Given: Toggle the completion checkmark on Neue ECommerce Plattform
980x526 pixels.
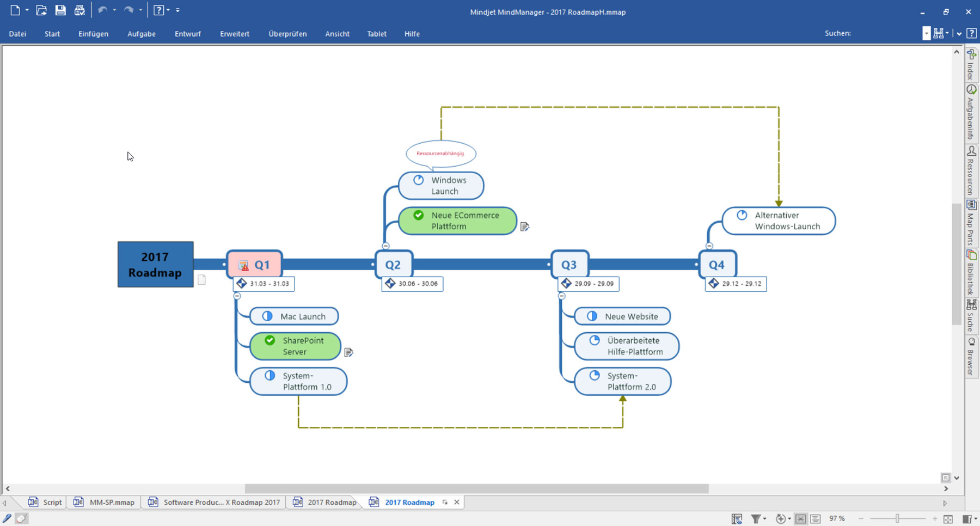Looking at the screenshot, I should click(x=418, y=215).
